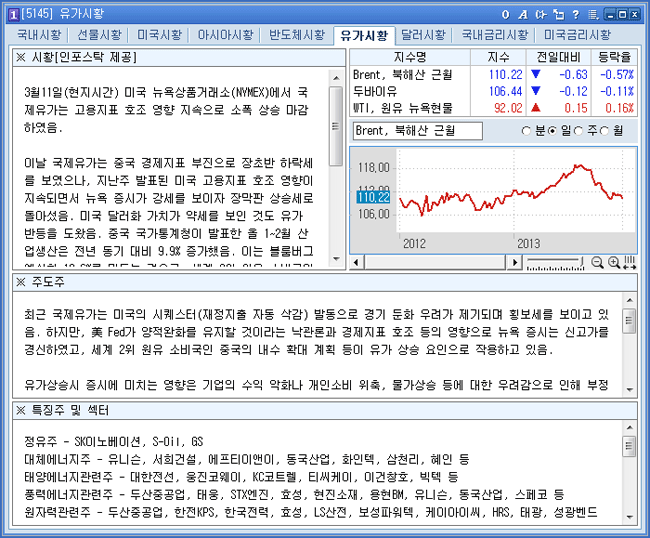Viewport: 650px width, 538px height.
Task: Click the chart bar-spacing reset icon
Action: [629, 262]
